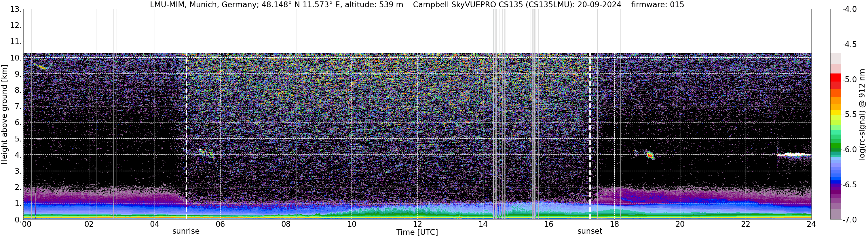Click the 'Height above ground [km]' axis label
This screenshot has width=868, height=238.
(x=4, y=114)
